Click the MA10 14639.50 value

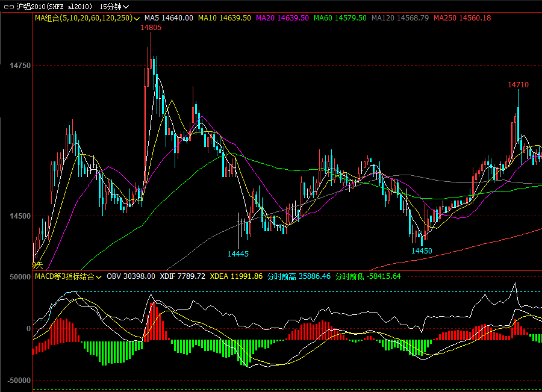(225, 18)
